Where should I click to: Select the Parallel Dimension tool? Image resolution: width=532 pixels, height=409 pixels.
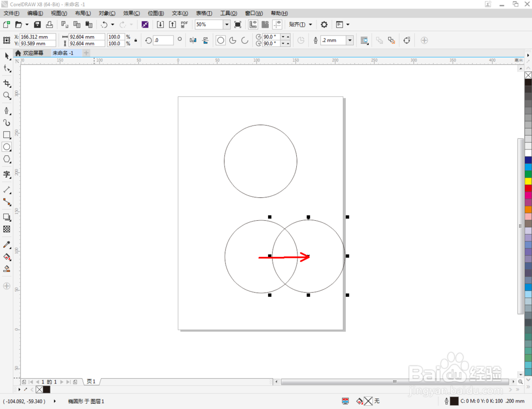[7, 189]
